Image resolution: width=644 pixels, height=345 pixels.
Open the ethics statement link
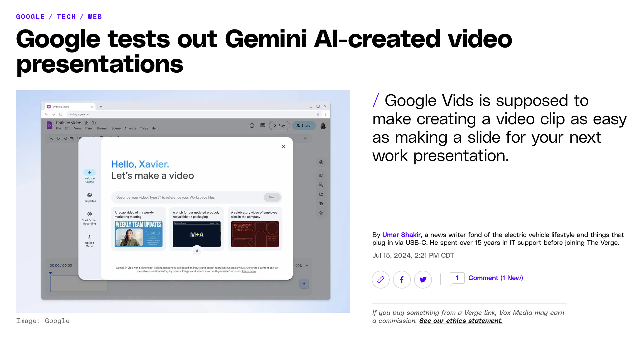[x=461, y=321]
